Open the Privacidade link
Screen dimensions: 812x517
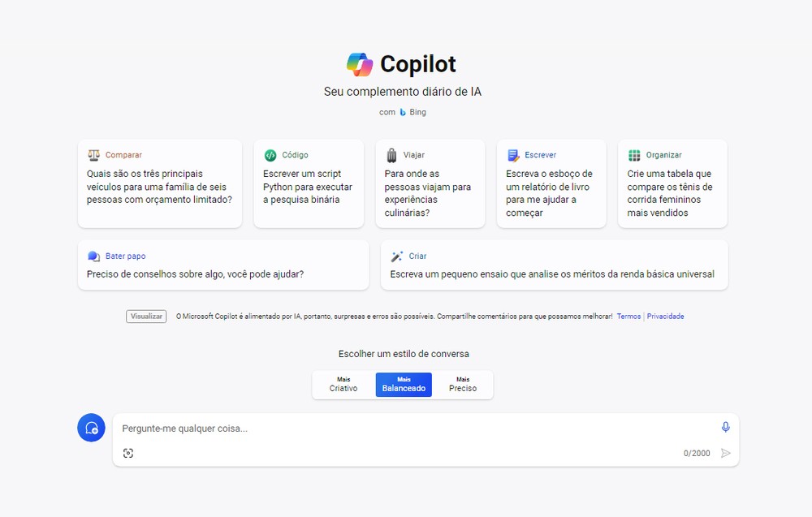(665, 317)
